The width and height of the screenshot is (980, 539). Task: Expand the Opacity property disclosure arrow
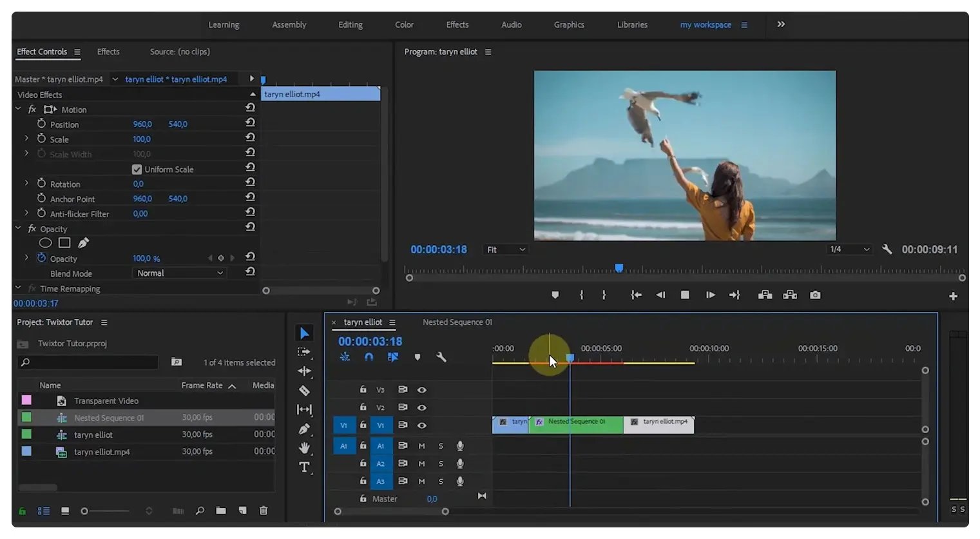26,258
